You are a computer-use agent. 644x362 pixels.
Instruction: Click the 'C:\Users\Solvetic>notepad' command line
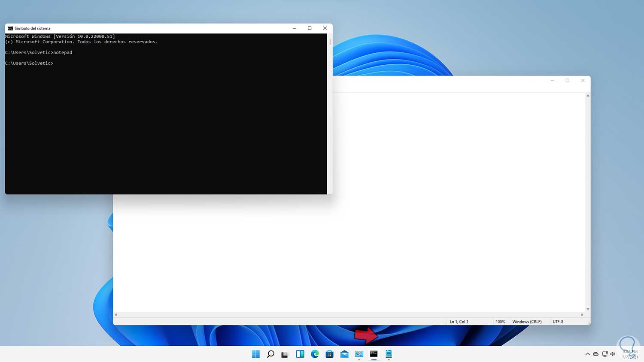pos(39,52)
